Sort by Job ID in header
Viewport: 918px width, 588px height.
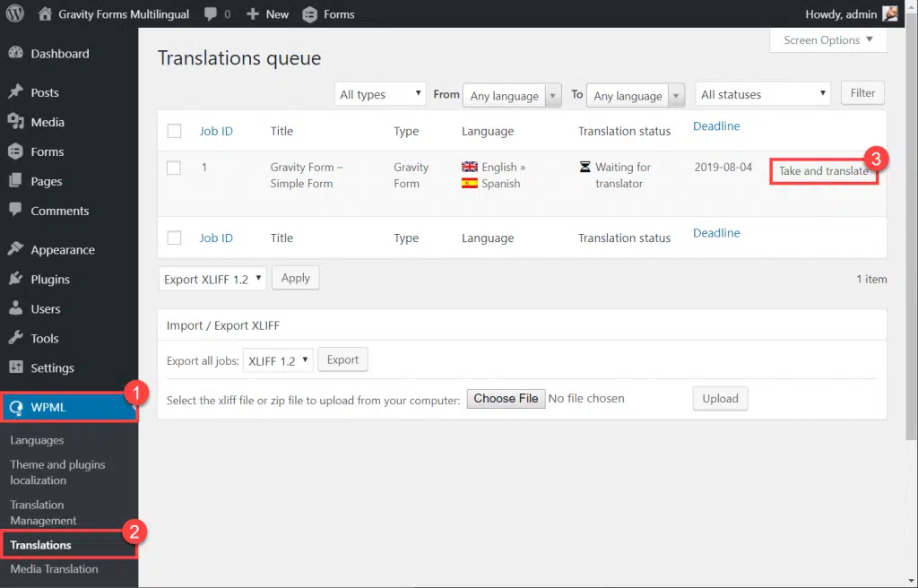pyautogui.click(x=216, y=131)
